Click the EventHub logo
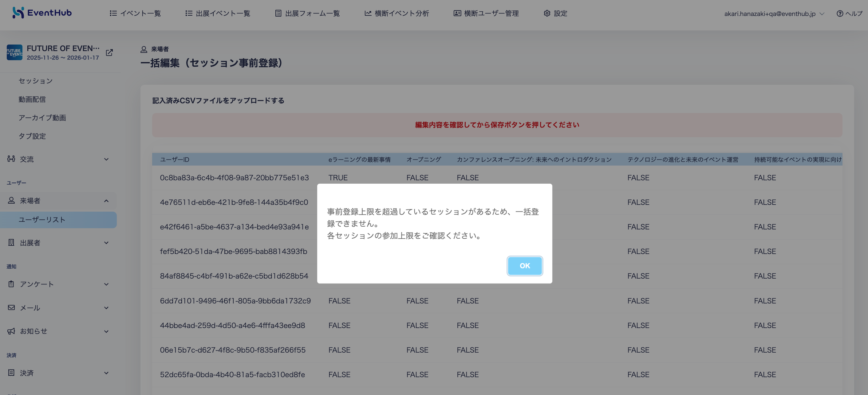868x395 pixels. [x=42, y=13]
